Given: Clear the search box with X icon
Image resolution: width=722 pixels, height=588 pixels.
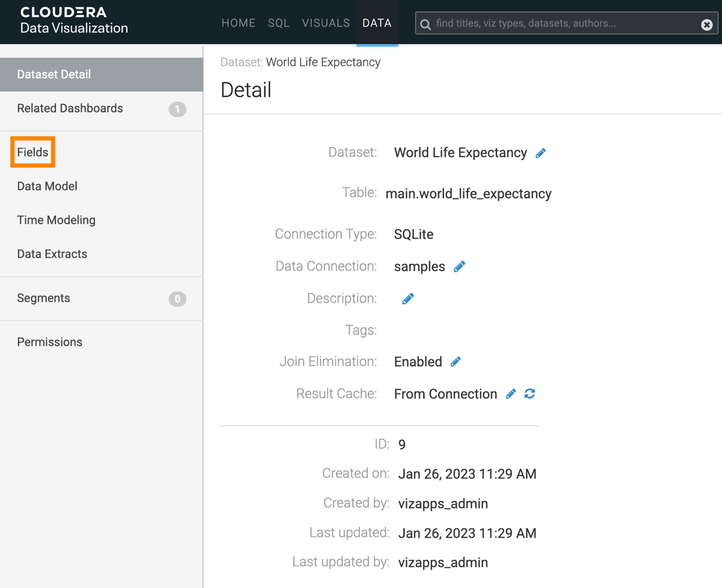Looking at the screenshot, I should click(x=707, y=25).
